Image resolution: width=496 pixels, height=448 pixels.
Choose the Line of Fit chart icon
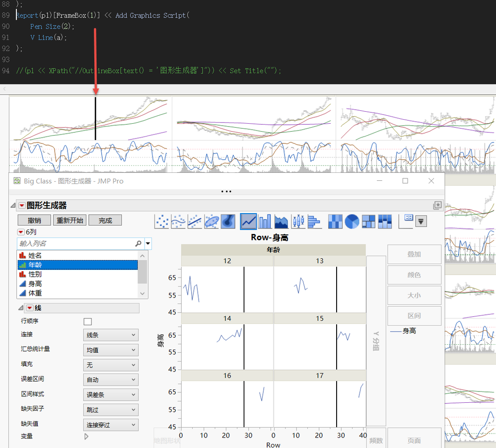coord(195,221)
